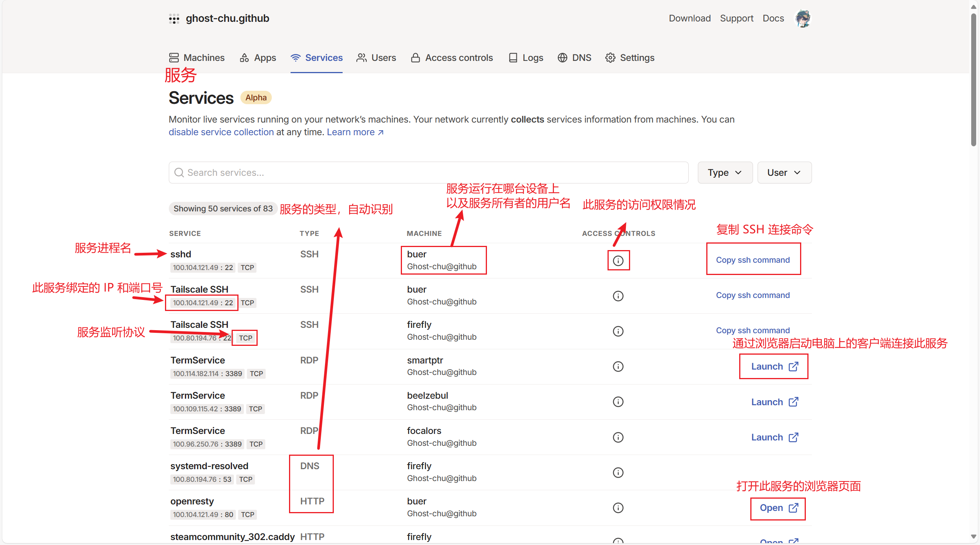The height and width of the screenshot is (545, 980).
Task: Click steamcommunity_302.caddy service name
Action: pos(232,537)
